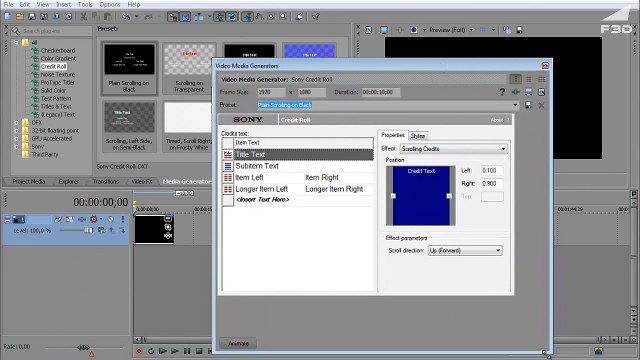Click the Event Pan/Crop icon on timeline clip

168,227
